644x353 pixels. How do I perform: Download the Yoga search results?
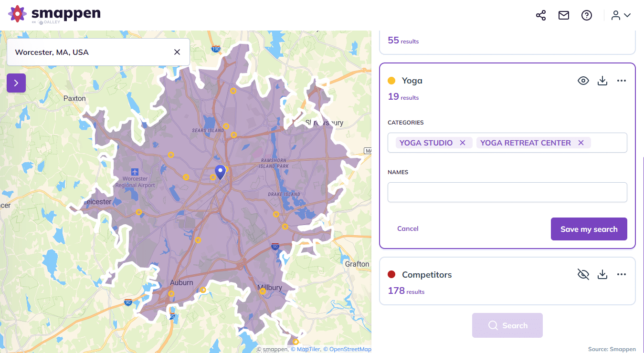point(602,81)
